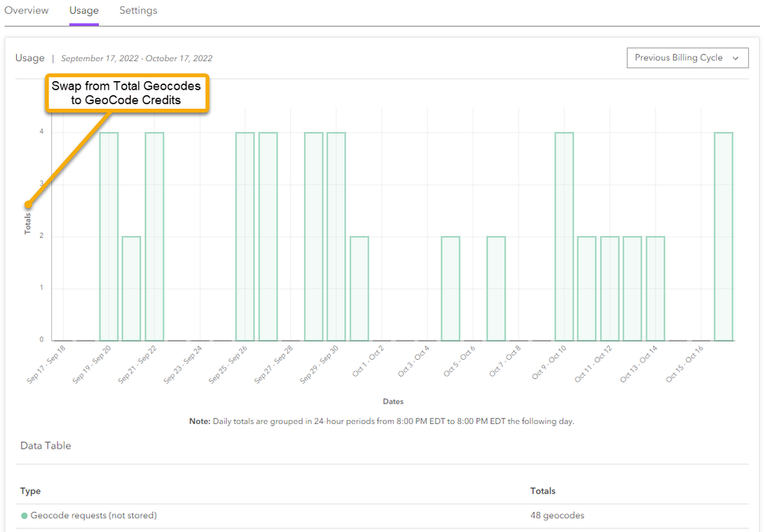Click the billing date range text

(136, 58)
